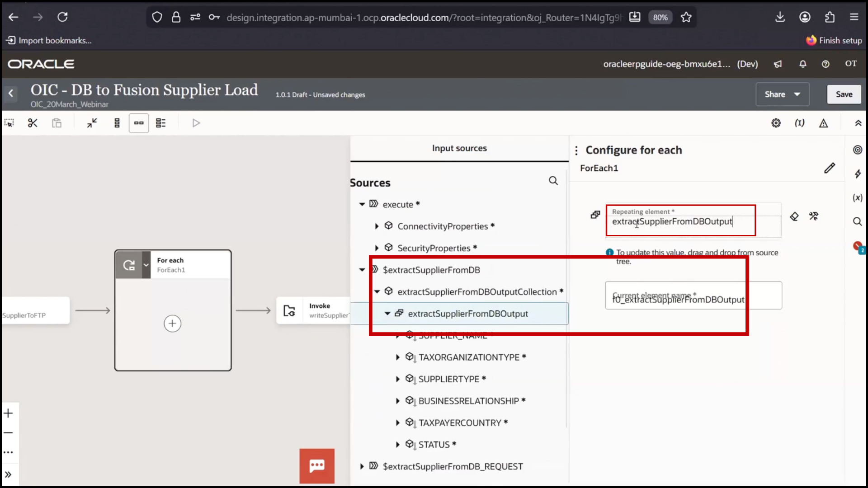Reload the page with the refresh icon
Viewport: 868px width, 488px height.
point(62,17)
